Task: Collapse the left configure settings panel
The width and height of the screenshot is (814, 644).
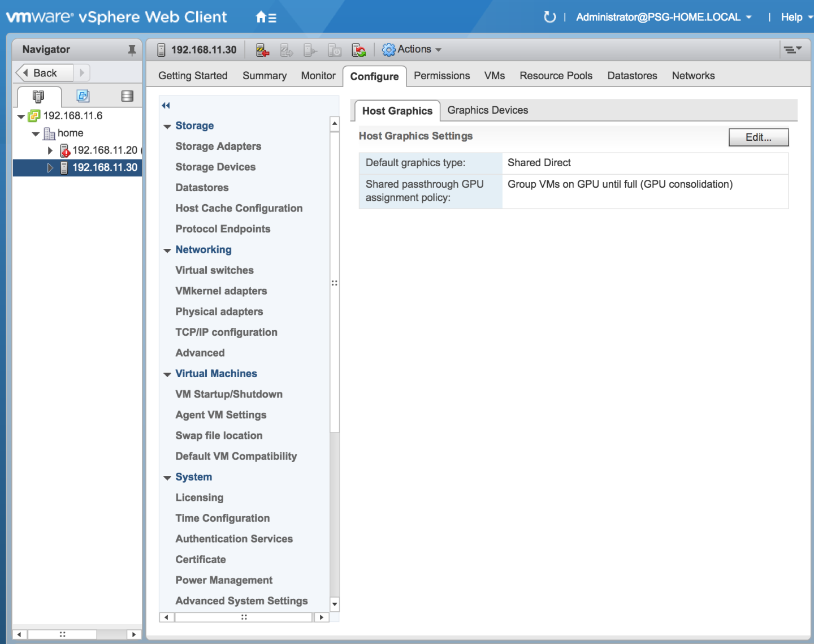Action: pyautogui.click(x=166, y=105)
